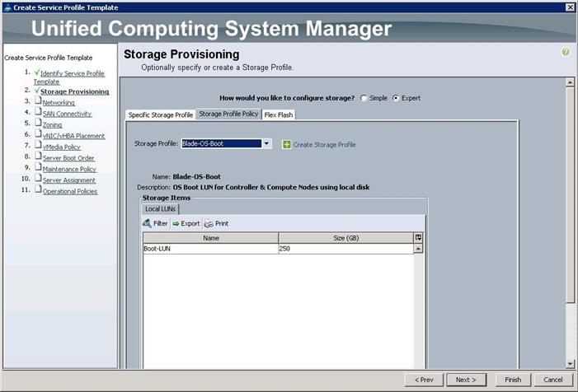Go to Storage Provisioning step

75,91
